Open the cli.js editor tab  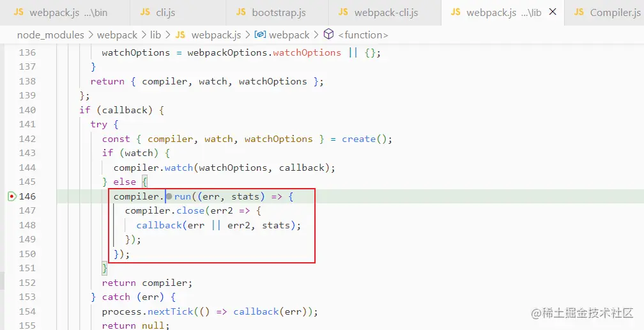(x=178, y=13)
